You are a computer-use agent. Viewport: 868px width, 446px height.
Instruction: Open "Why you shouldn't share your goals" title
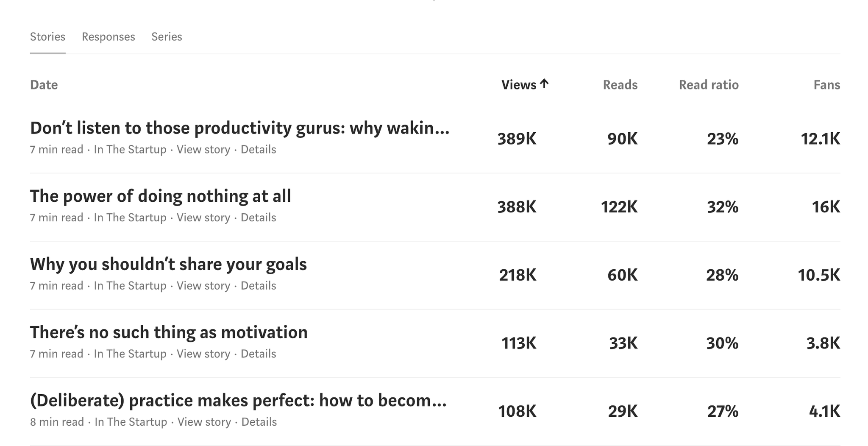tap(168, 265)
